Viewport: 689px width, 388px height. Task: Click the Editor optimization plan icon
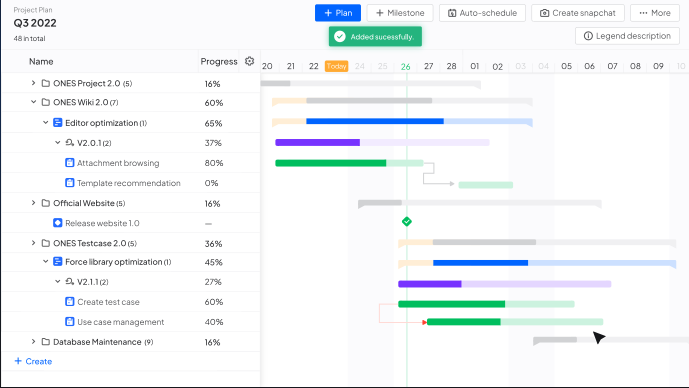coord(58,123)
